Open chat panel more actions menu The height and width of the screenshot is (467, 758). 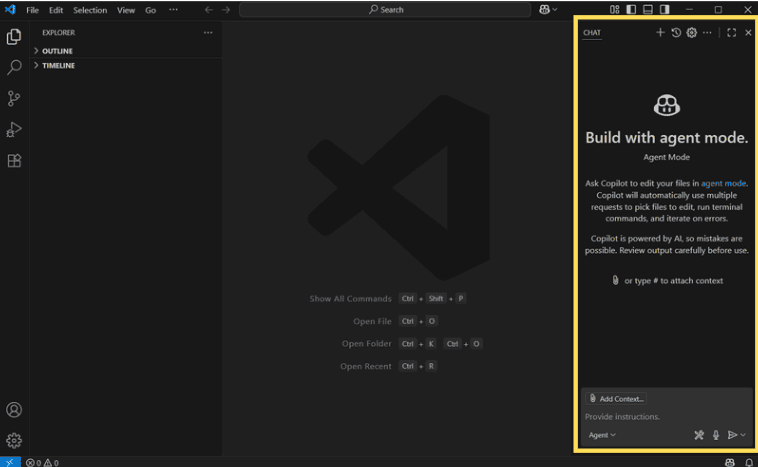(707, 32)
